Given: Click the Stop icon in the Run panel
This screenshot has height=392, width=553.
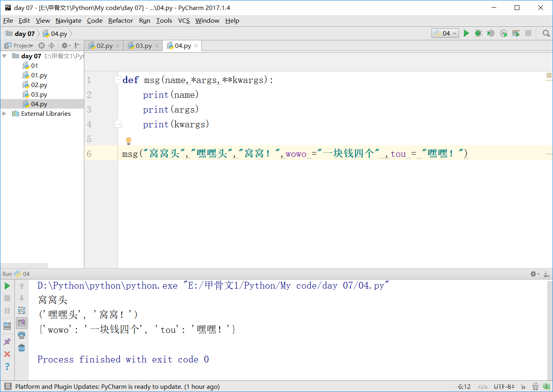Looking at the screenshot, I should click(x=7, y=298).
